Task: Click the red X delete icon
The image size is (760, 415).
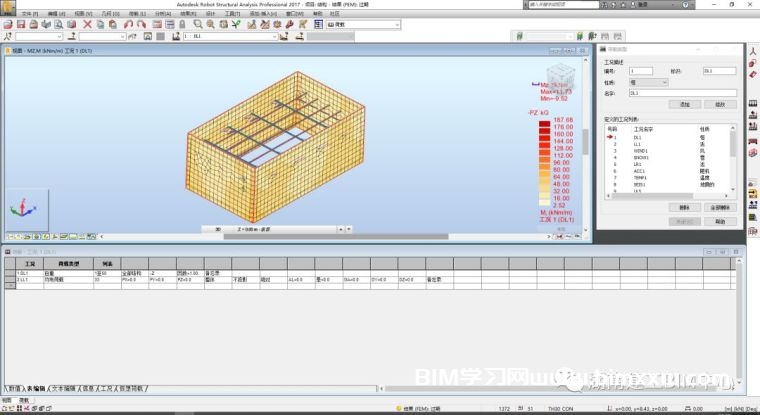Action: pos(88,24)
